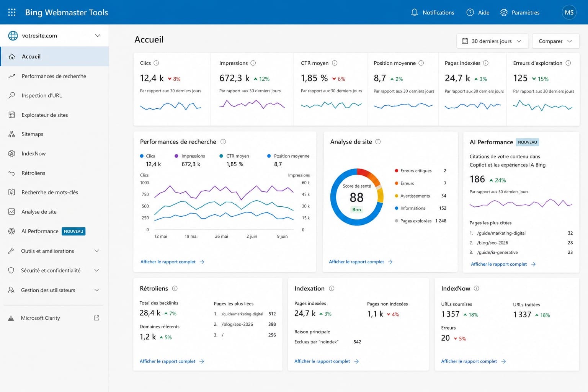This screenshot has width=588, height=392.
Task: Click info icon next to Impressions card
Action: (x=253, y=63)
